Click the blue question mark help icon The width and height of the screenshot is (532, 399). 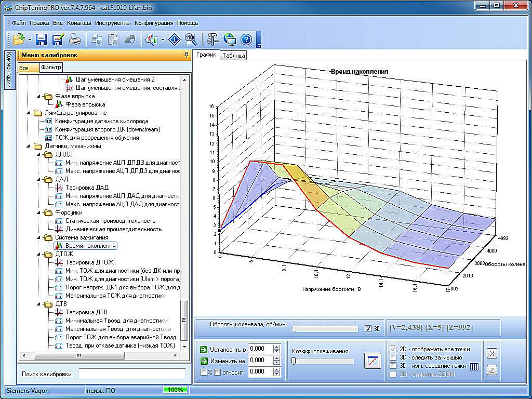coord(246,39)
